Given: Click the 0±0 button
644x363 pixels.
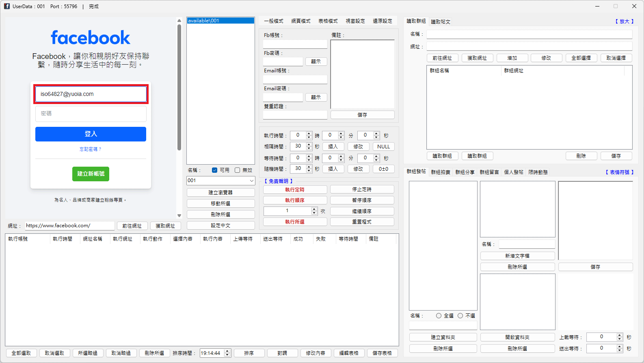Looking at the screenshot, I should tap(383, 169).
